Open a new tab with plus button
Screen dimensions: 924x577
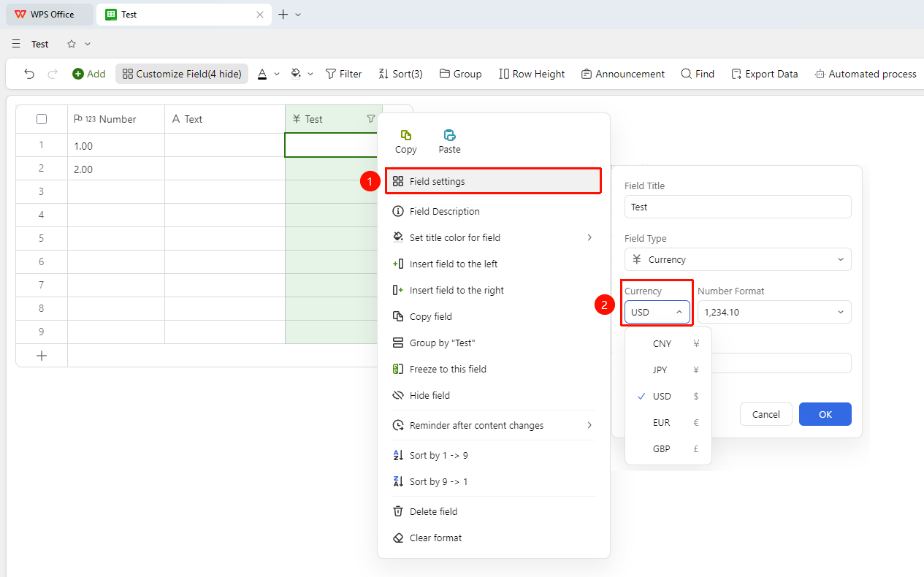[283, 15]
